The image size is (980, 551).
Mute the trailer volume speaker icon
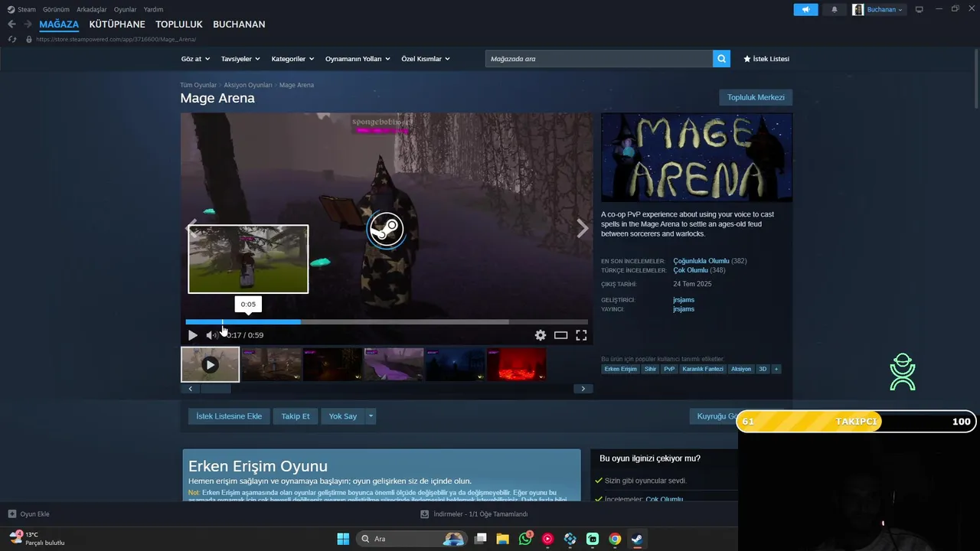tap(211, 335)
